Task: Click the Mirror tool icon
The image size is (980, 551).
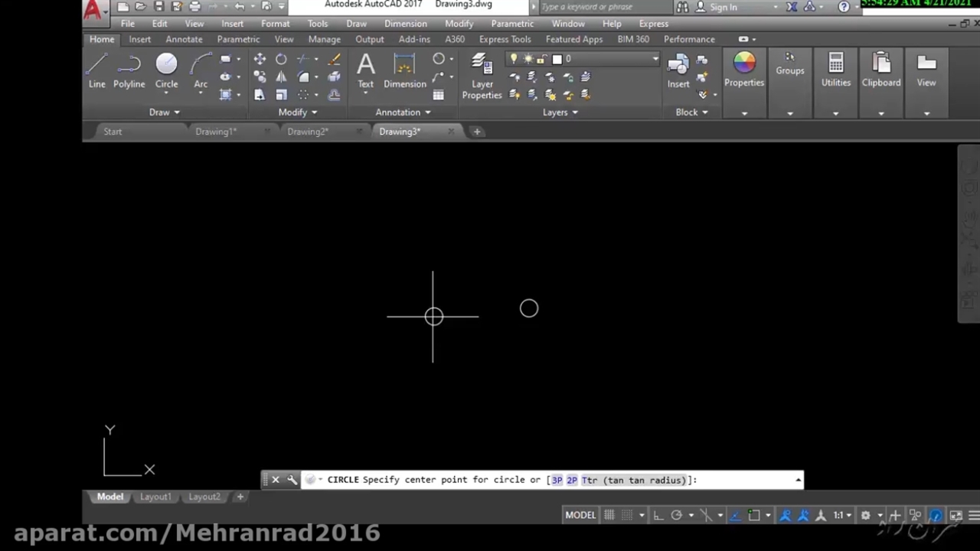Action: (281, 77)
